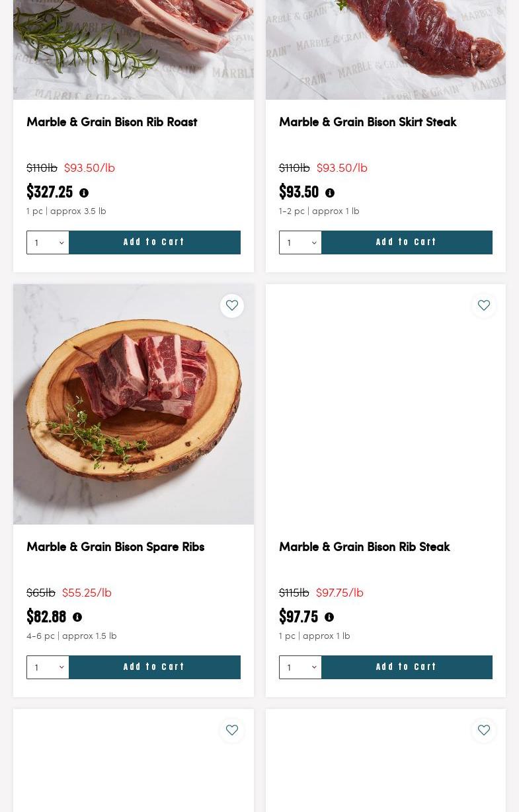Open Marble & Grain Bison Rib Steak title link

[364, 547]
